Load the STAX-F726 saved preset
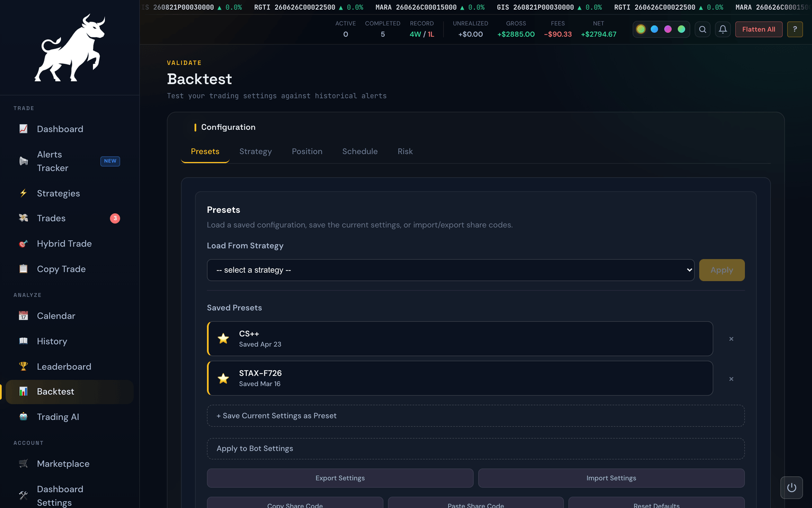The image size is (812, 508). point(460,378)
